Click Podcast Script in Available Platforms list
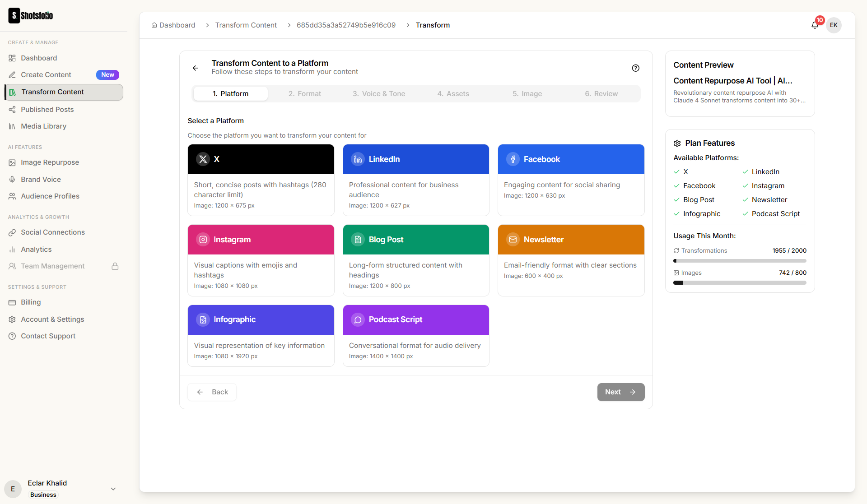867x504 pixels. (x=775, y=214)
